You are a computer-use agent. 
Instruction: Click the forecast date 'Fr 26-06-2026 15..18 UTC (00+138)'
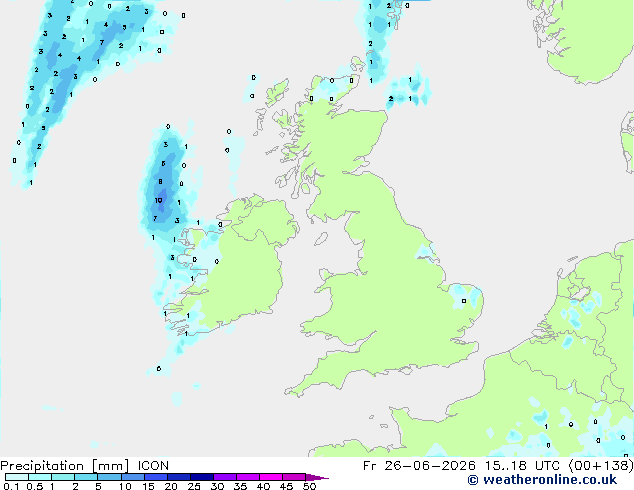tap(498, 466)
